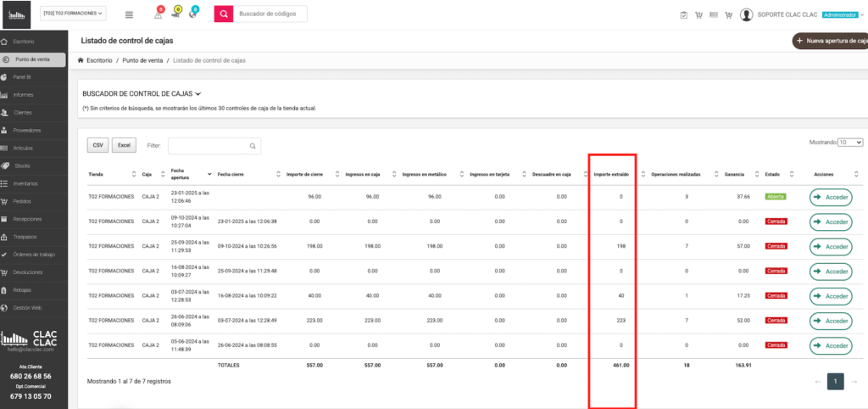Screen dimensions: 868x409
Task: Open Clientes in the sidebar
Action: click(33, 113)
